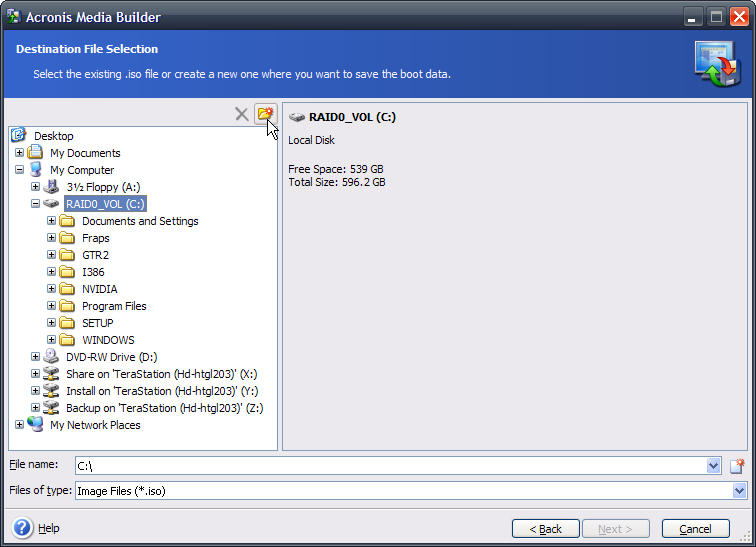Click the Back button
This screenshot has width=756, height=547.
pyautogui.click(x=545, y=529)
